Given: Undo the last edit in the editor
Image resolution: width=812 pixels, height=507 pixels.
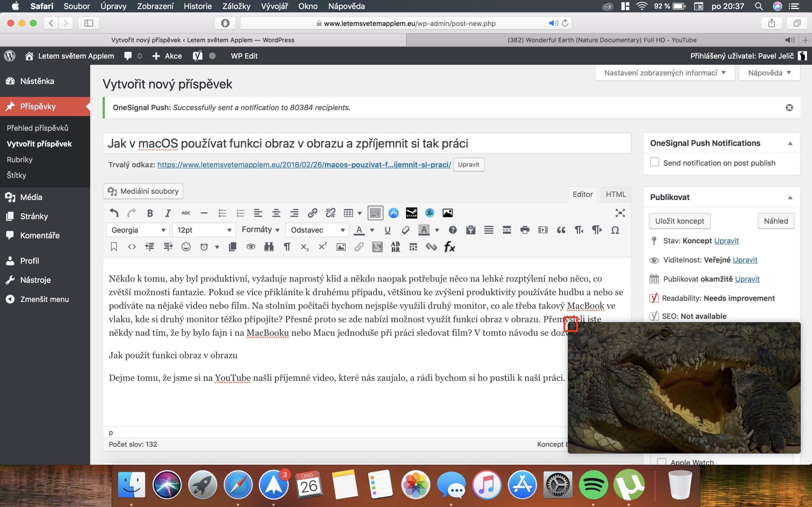Looking at the screenshot, I should point(114,213).
